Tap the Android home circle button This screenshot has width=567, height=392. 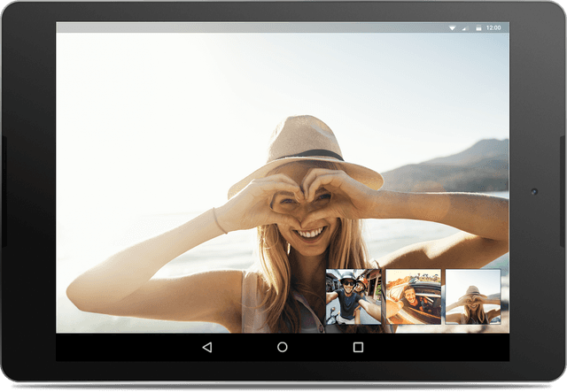click(283, 348)
